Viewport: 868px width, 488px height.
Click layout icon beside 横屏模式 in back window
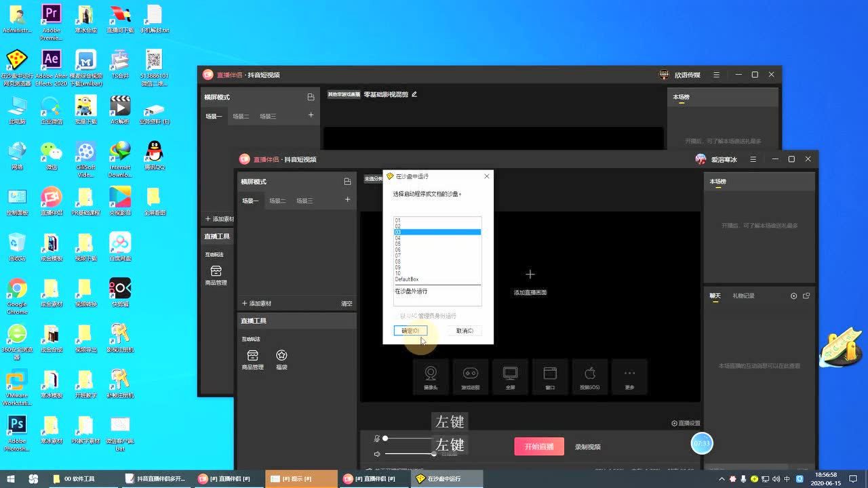pyautogui.click(x=311, y=97)
